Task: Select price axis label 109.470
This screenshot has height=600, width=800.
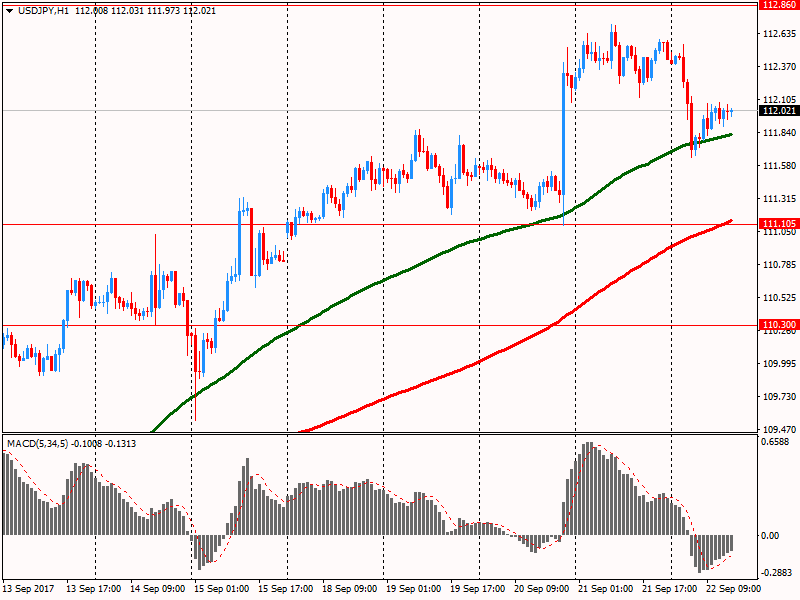Action: point(779,430)
